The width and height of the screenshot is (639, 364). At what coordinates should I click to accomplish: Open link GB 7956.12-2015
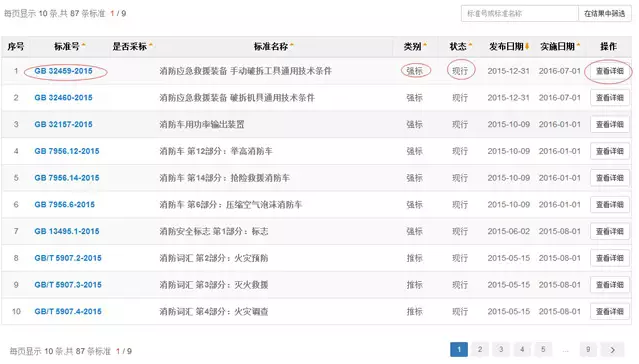tap(67, 151)
